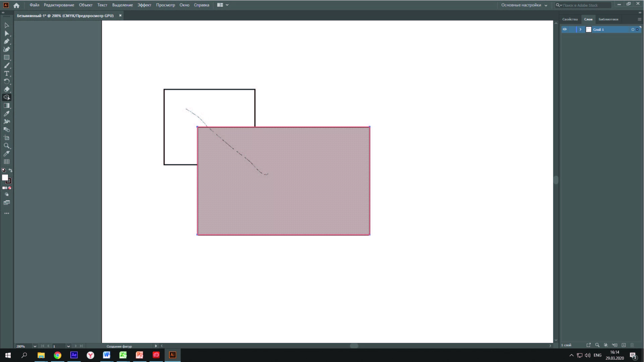This screenshot has height=362, width=644.
Task: Create new layer in Layers panel
Action: 624,345
